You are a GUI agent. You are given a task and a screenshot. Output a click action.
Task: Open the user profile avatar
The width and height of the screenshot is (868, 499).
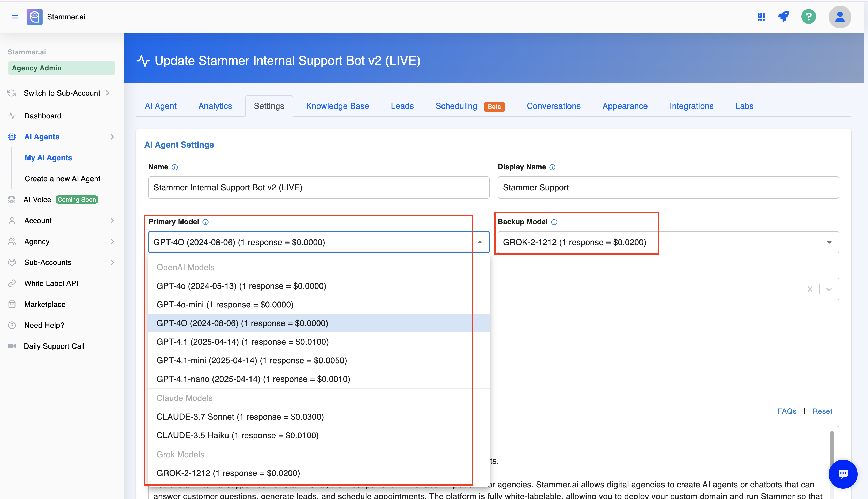840,17
